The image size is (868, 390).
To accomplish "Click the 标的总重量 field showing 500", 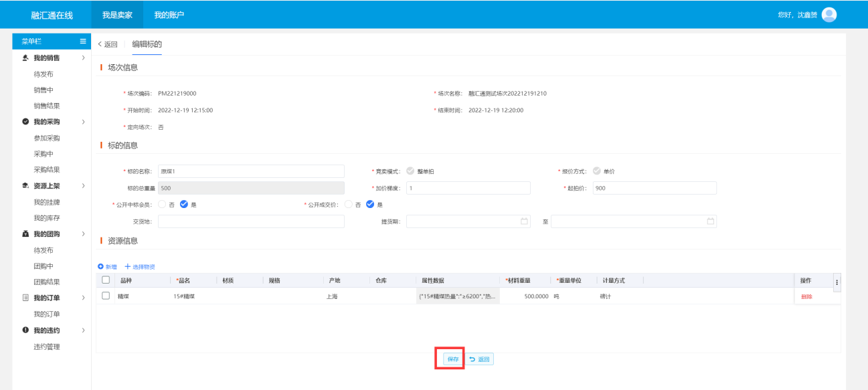I will (x=251, y=188).
